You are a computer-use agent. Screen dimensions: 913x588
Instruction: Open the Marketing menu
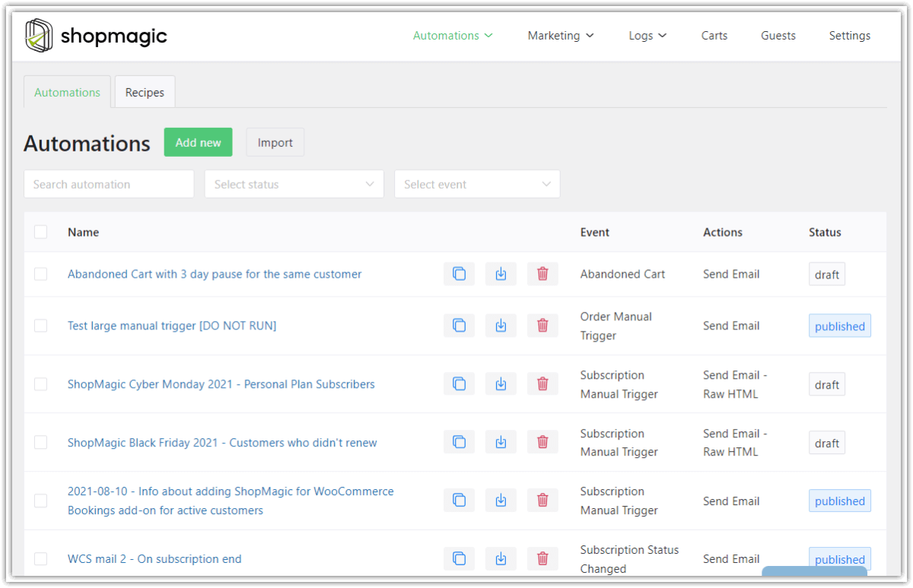[561, 35]
